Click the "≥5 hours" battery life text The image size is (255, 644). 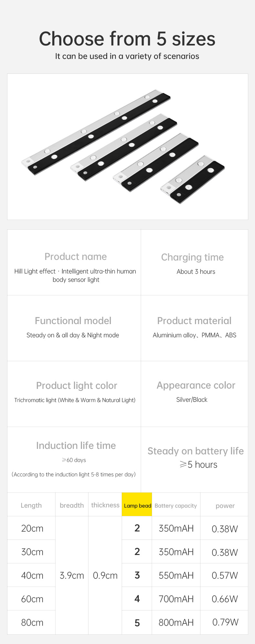[198, 464]
